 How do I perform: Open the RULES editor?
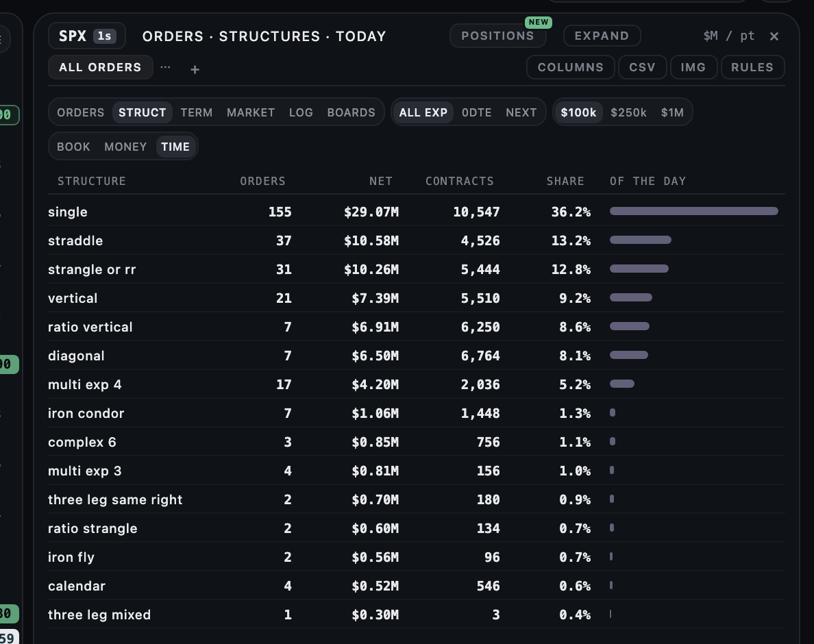pyautogui.click(x=752, y=67)
